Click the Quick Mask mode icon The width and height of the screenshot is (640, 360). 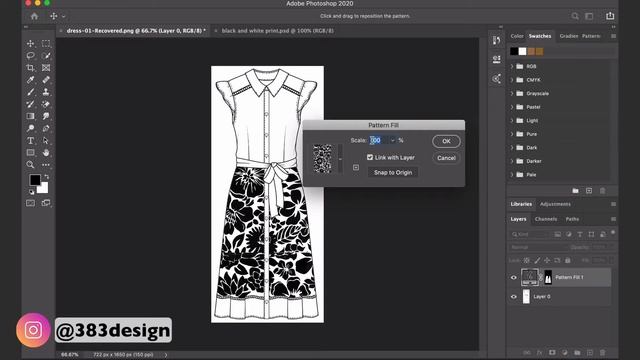(31, 203)
